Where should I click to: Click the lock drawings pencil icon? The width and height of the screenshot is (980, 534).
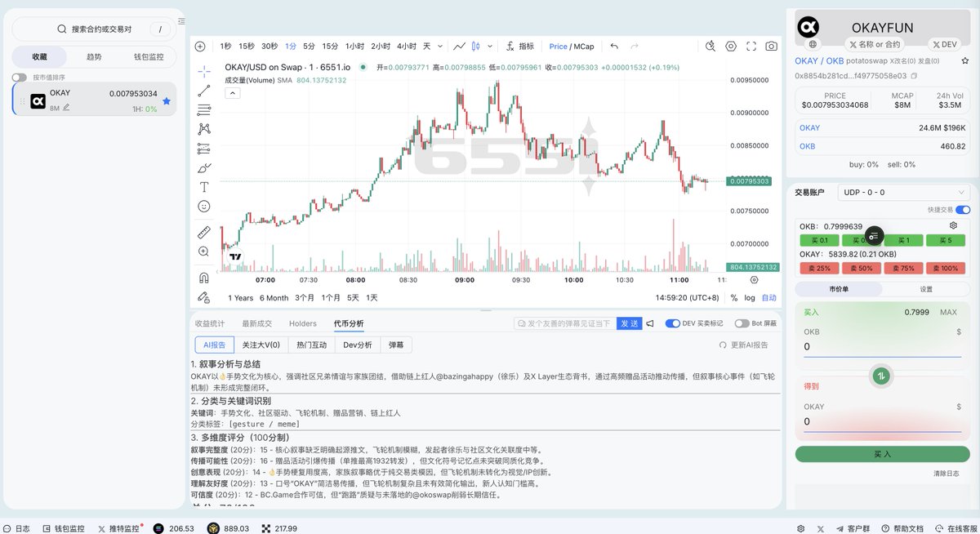[x=204, y=297]
